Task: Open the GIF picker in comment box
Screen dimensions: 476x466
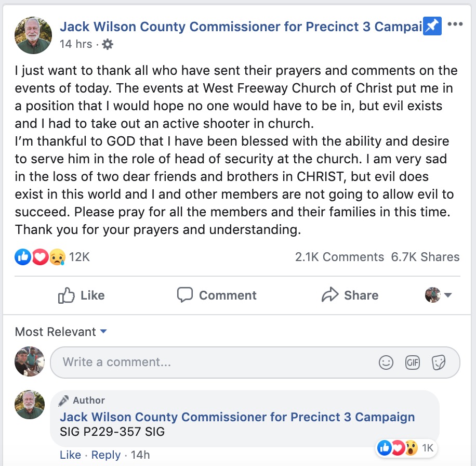Action: coord(412,363)
